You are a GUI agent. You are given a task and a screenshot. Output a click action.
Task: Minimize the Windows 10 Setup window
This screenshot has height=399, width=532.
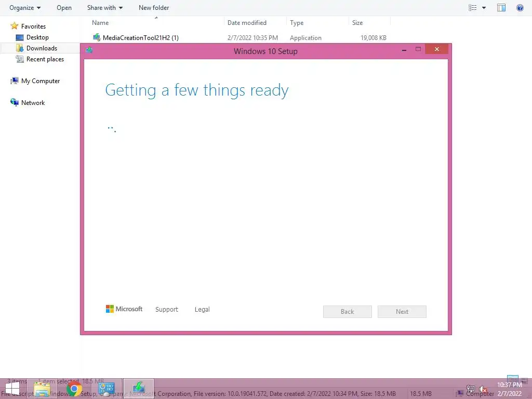point(404,50)
